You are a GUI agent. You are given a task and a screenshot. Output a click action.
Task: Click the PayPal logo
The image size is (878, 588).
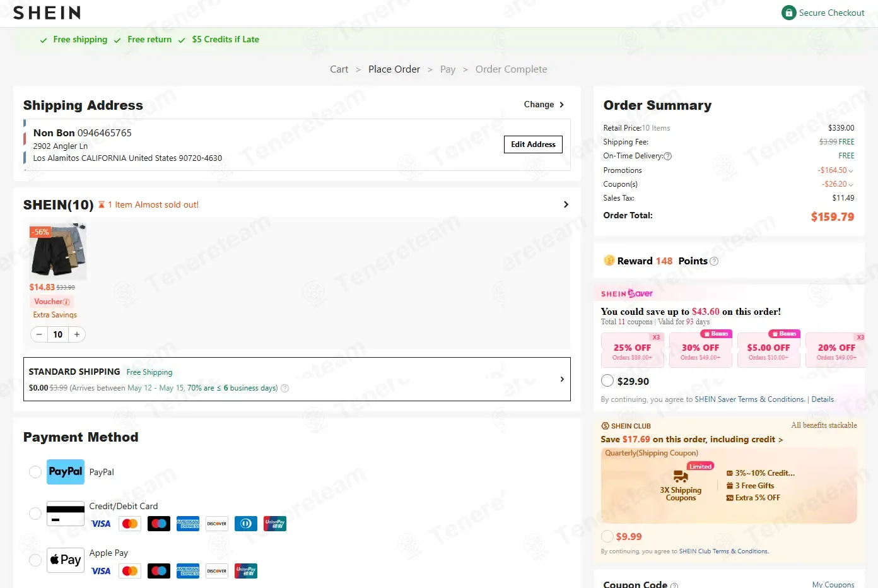pyautogui.click(x=66, y=472)
